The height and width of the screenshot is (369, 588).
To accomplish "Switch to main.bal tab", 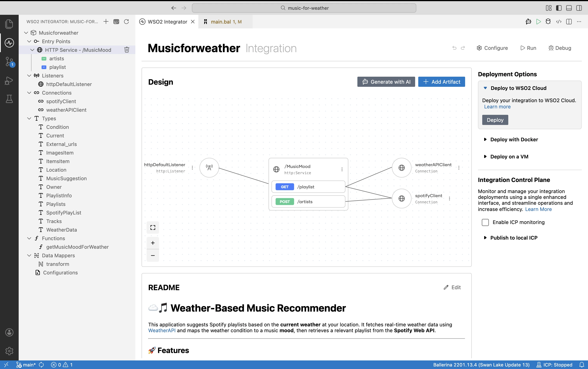I will point(226,22).
